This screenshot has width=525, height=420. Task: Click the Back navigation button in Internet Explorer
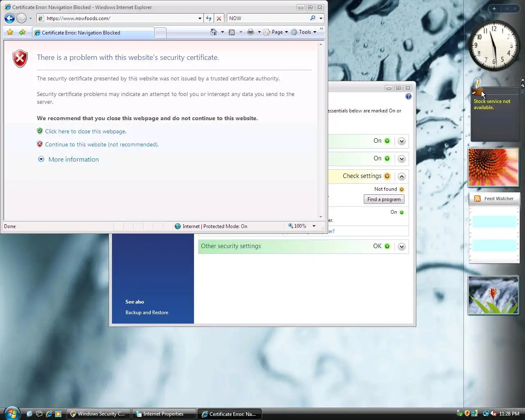[9, 18]
